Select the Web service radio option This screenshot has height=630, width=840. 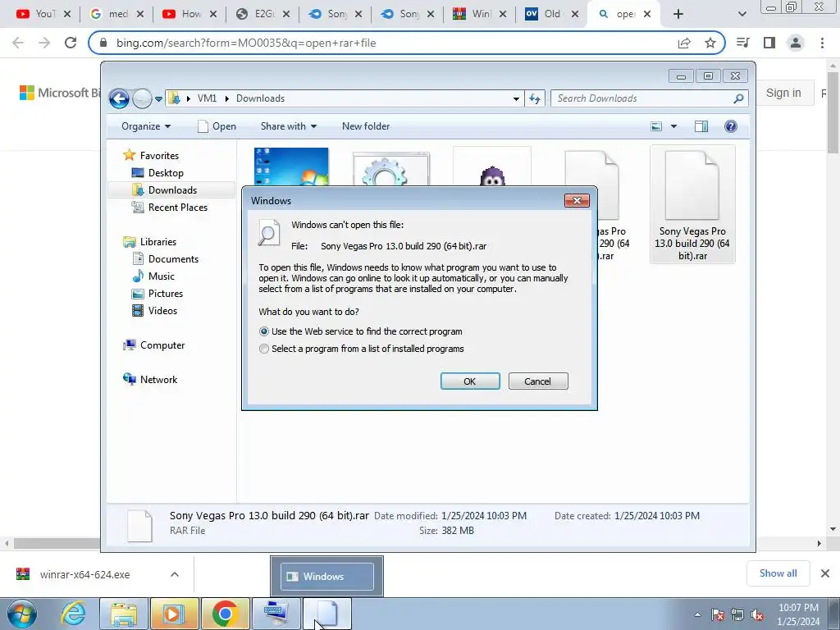pos(263,331)
